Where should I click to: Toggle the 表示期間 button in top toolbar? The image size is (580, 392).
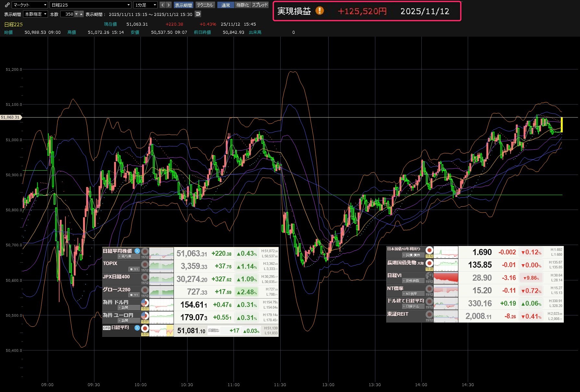pos(183,5)
